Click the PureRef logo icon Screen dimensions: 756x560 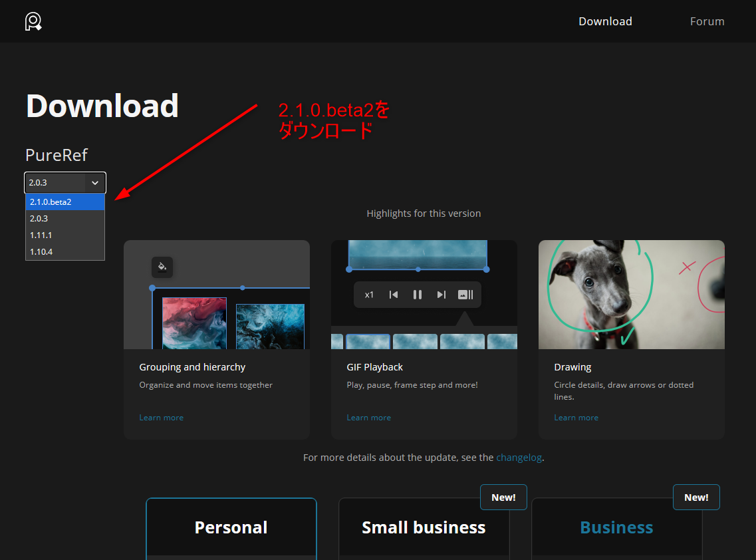(33, 21)
